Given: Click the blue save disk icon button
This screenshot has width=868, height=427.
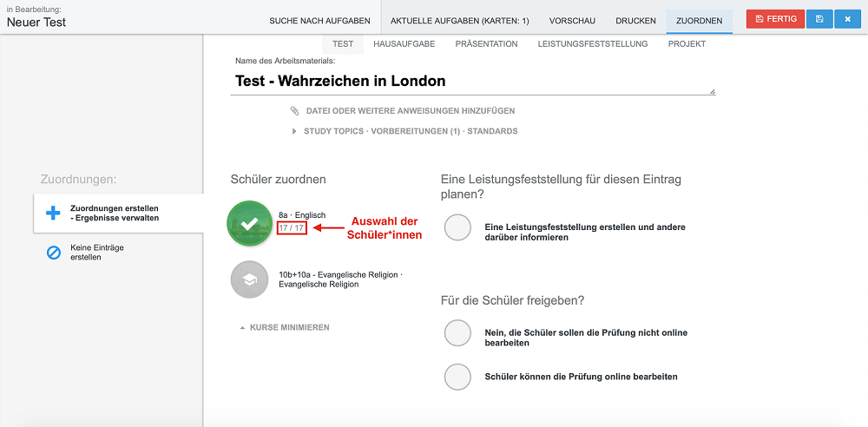Looking at the screenshot, I should (x=819, y=19).
